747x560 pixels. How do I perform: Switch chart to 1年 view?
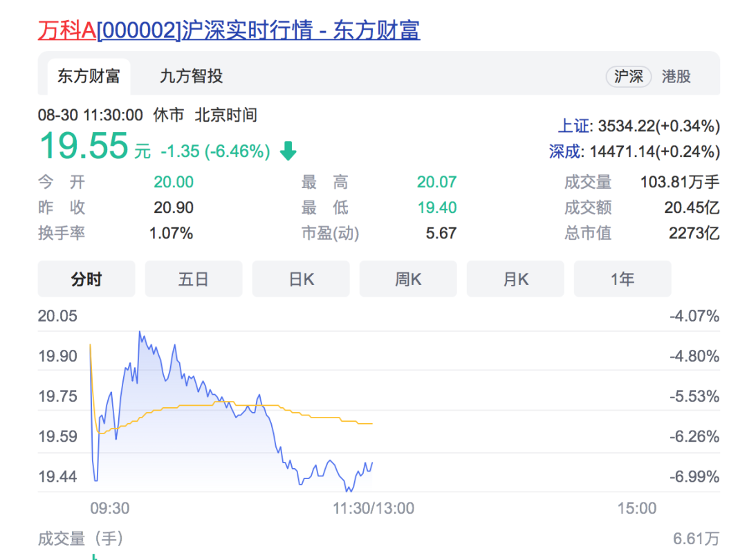[x=622, y=279]
